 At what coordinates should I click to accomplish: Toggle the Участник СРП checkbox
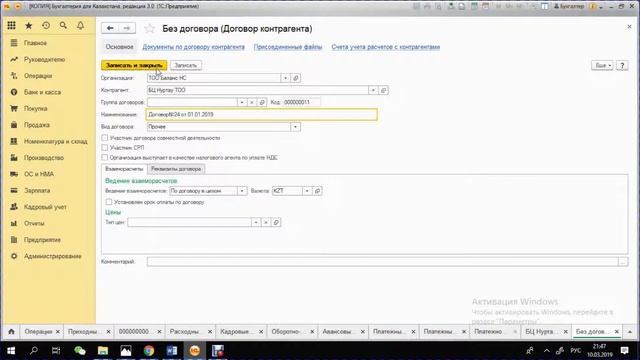105,148
